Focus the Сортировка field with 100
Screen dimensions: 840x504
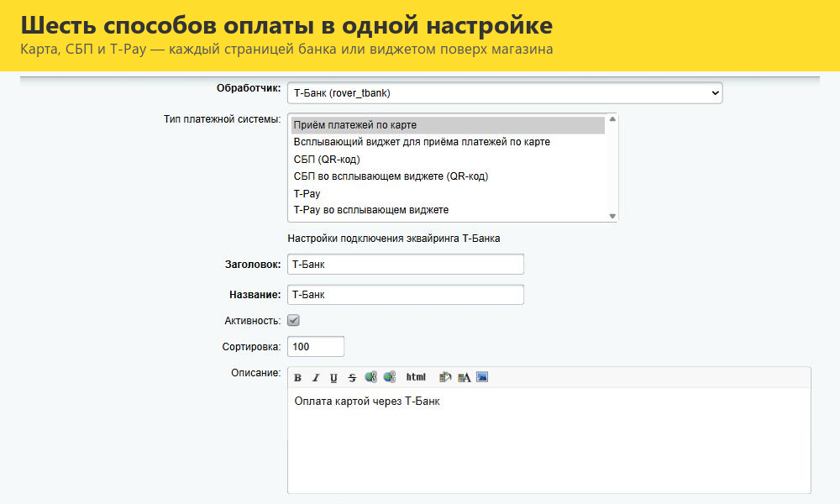pos(316,347)
